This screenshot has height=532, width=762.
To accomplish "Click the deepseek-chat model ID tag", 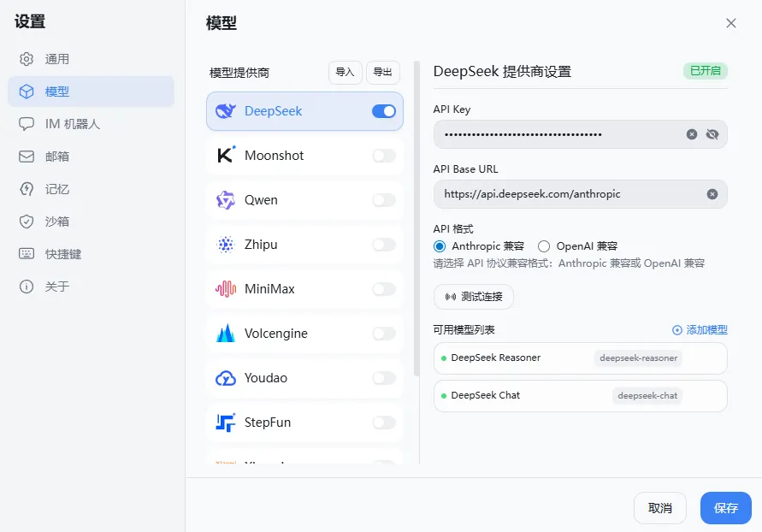I will click(647, 396).
